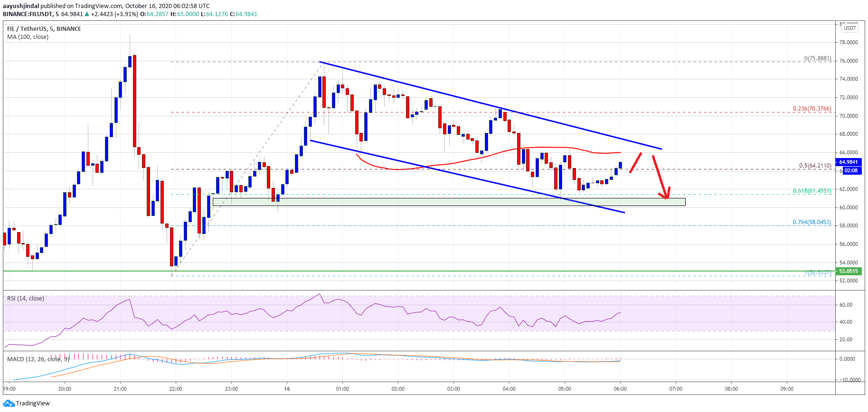Click the 03:00 time axis label

tap(453, 389)
